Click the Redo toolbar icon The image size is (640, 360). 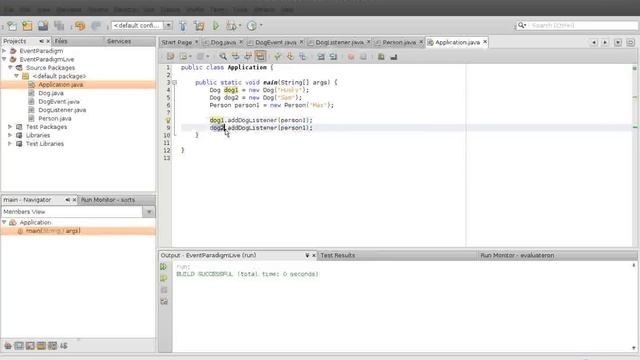click(96, 26)
